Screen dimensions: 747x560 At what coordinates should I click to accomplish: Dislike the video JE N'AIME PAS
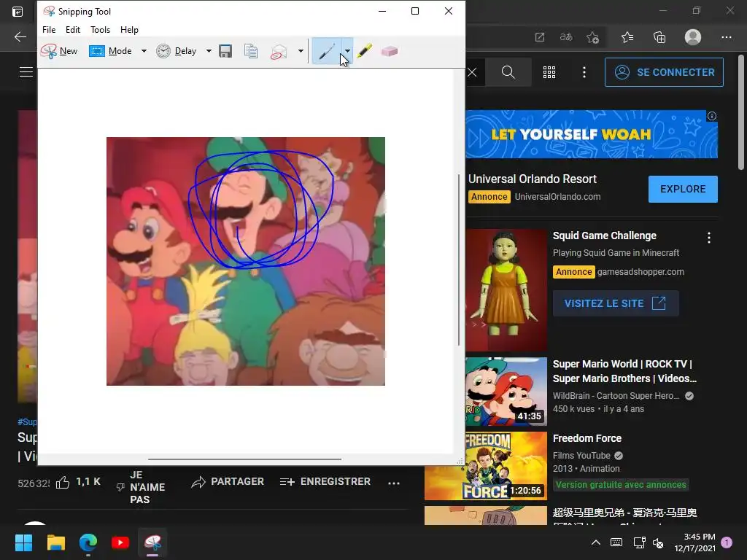pyautogui.click(x=142, y=487)
